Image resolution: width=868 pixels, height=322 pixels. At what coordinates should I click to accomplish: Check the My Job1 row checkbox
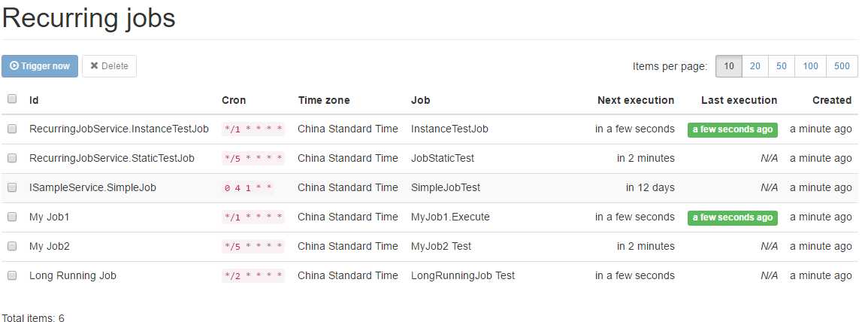tap(12, 217)
